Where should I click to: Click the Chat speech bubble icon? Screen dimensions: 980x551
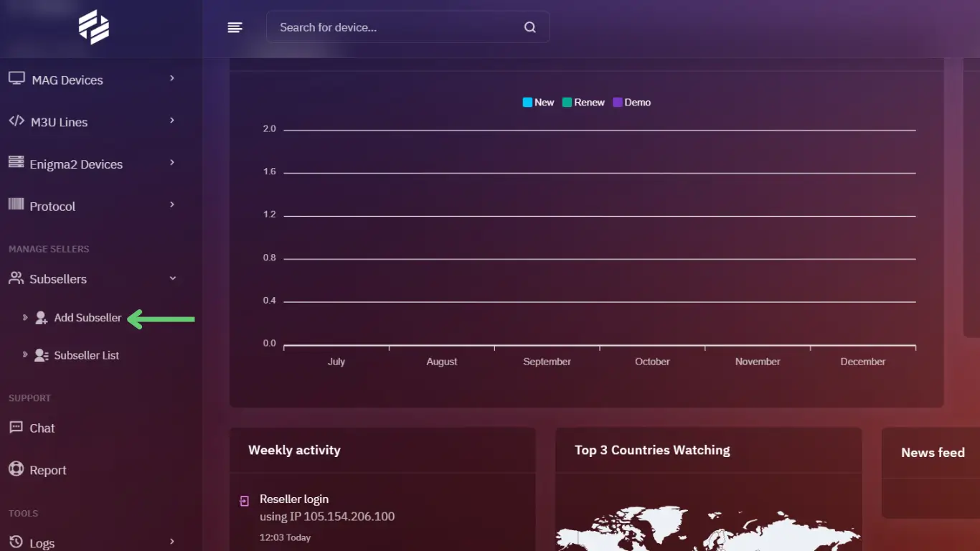16,428
